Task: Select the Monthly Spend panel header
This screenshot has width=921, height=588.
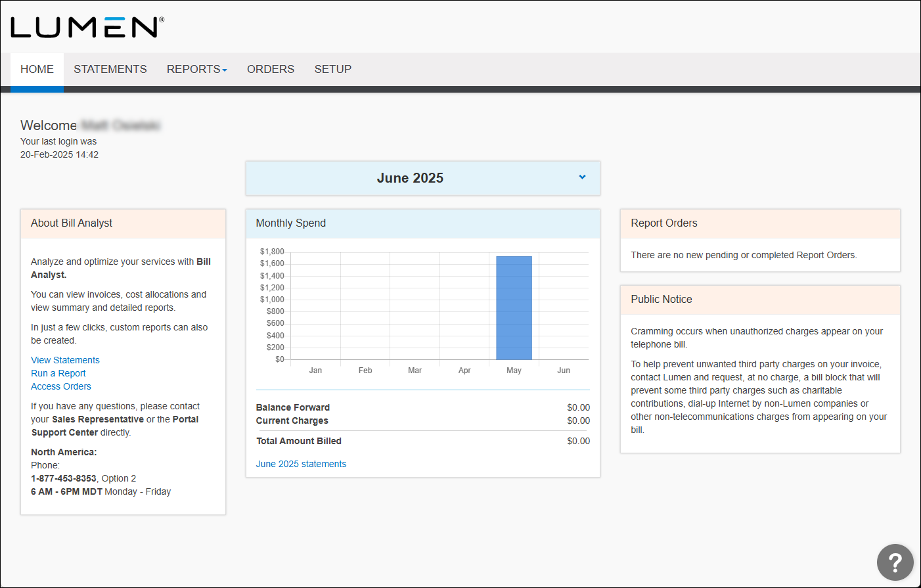Action: [290, 223]
